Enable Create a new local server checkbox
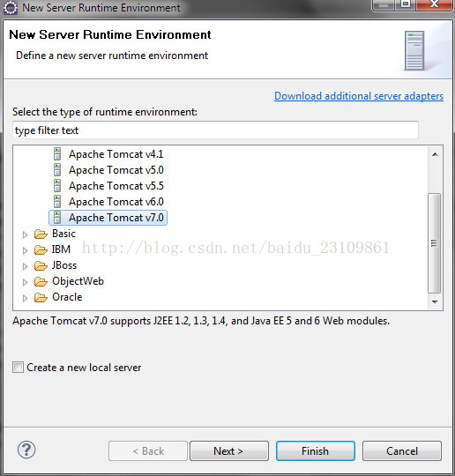The height and width of the screenshot is (476, 455). [18, 367]
